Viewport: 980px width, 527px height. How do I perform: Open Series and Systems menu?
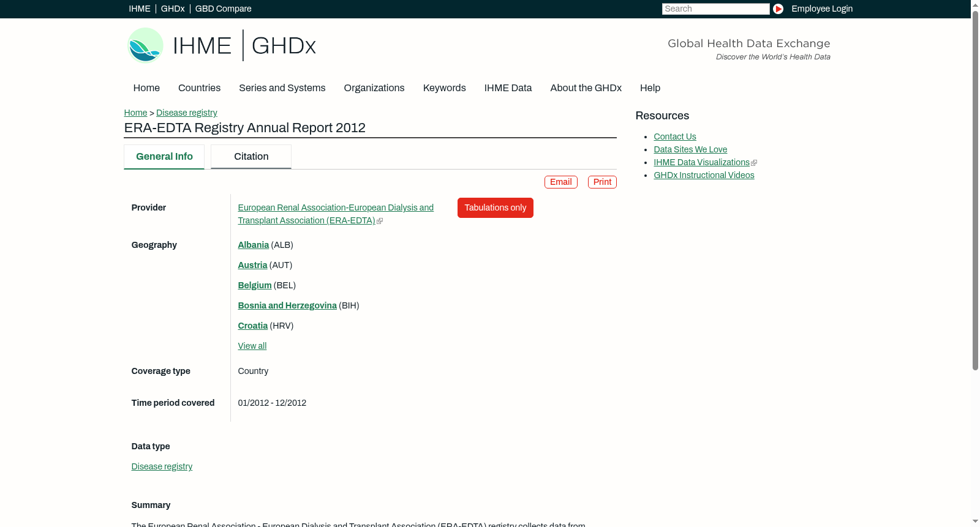pyautogui.click(x=282, y=88)
